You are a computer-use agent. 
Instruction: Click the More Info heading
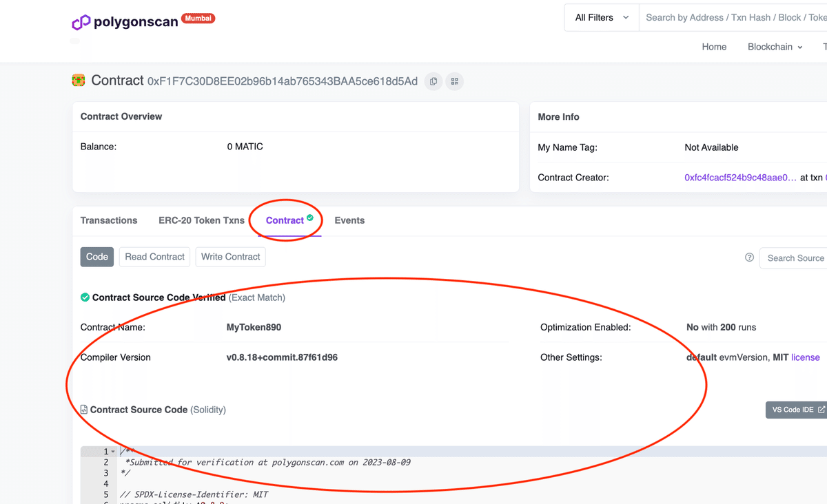pyautogui.click(x=558, y=117)
